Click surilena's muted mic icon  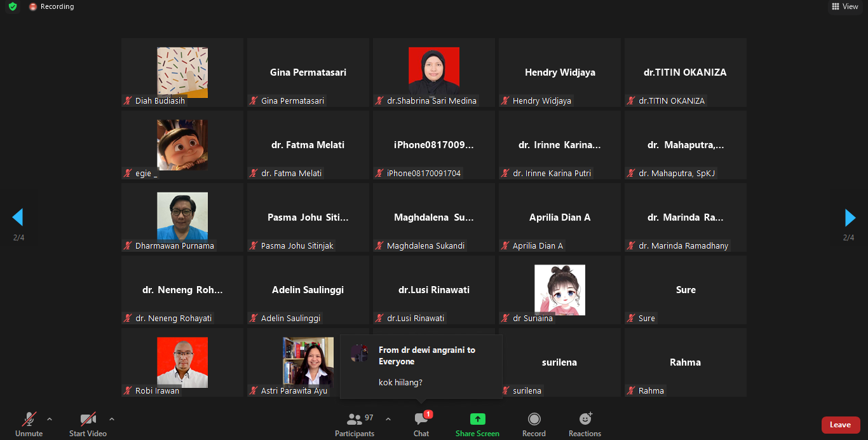coord(506,390)
